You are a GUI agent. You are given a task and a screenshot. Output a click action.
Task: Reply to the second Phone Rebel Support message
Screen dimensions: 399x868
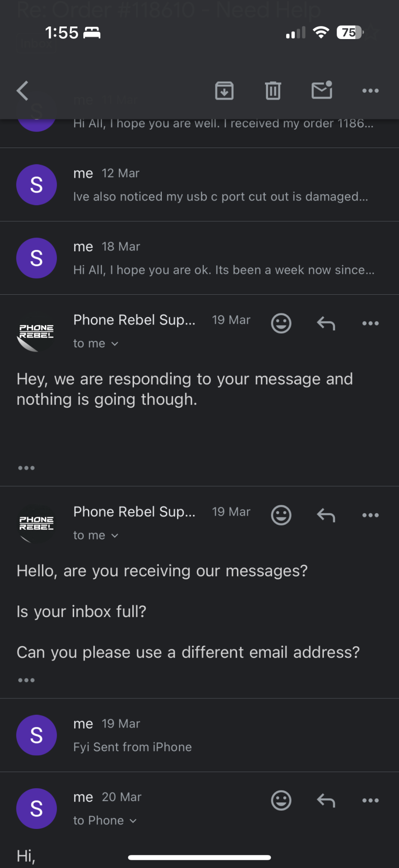(x=326, y=515)
